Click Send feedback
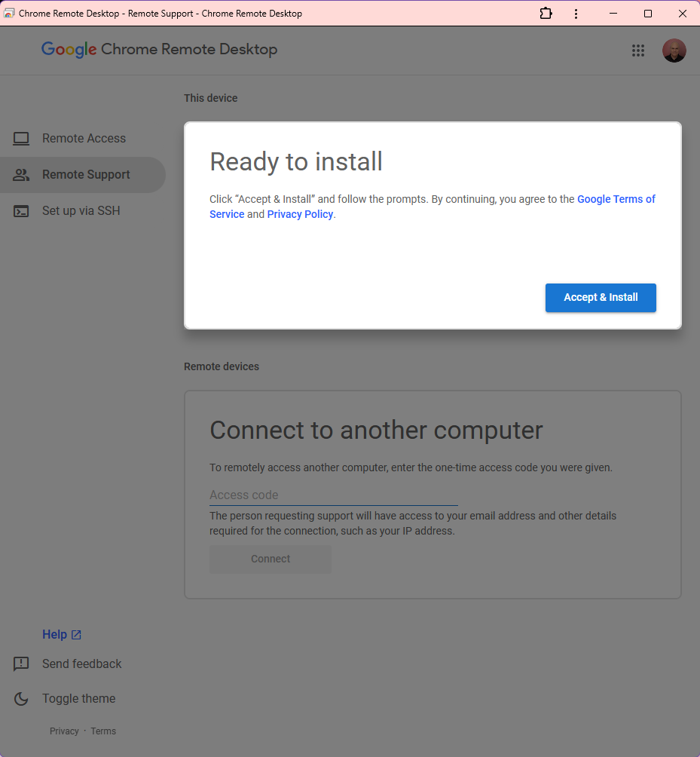 pyautogui.click(x=81, y=664)
